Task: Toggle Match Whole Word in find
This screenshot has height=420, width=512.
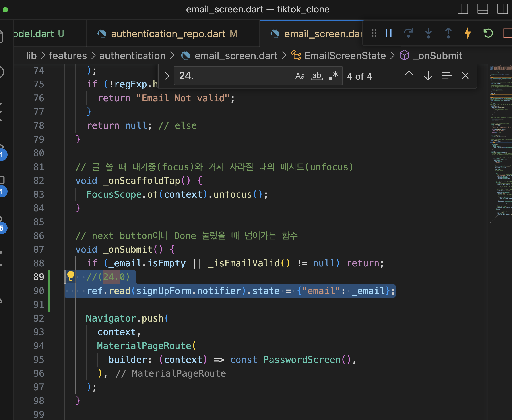Action: coord(317,76)
